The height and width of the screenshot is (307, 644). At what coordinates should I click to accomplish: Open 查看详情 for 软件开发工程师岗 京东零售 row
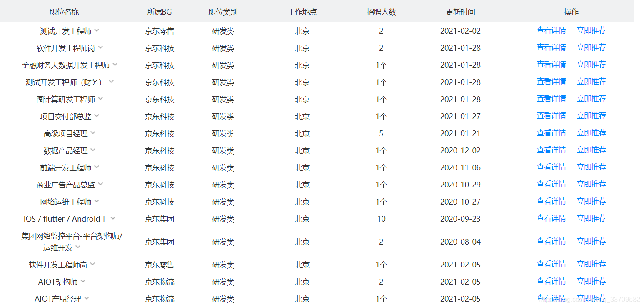tap(551, 264)
